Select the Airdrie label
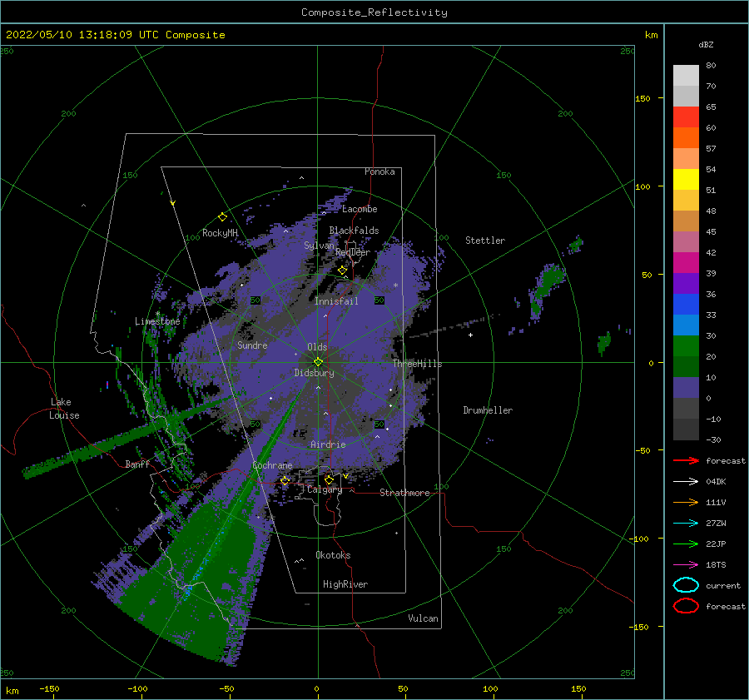This screenshot has width=749, height=700. tap(328, 444)
